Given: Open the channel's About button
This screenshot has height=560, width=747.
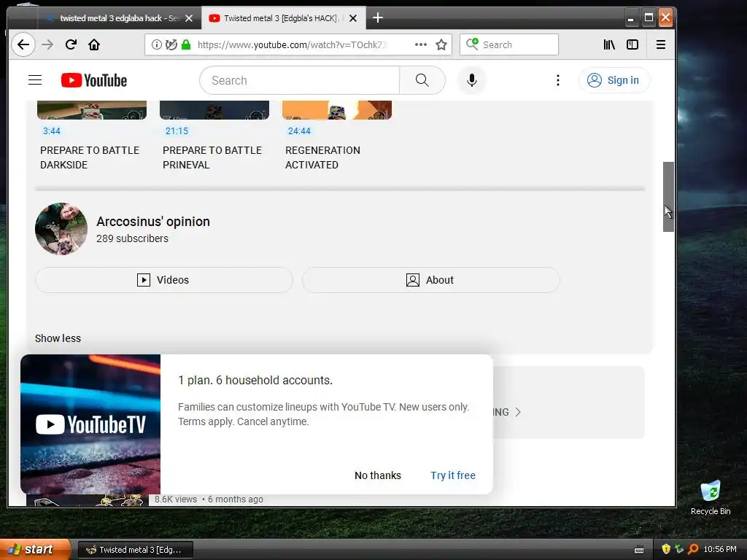Looking at the screenshot, I should pos(430,280).
